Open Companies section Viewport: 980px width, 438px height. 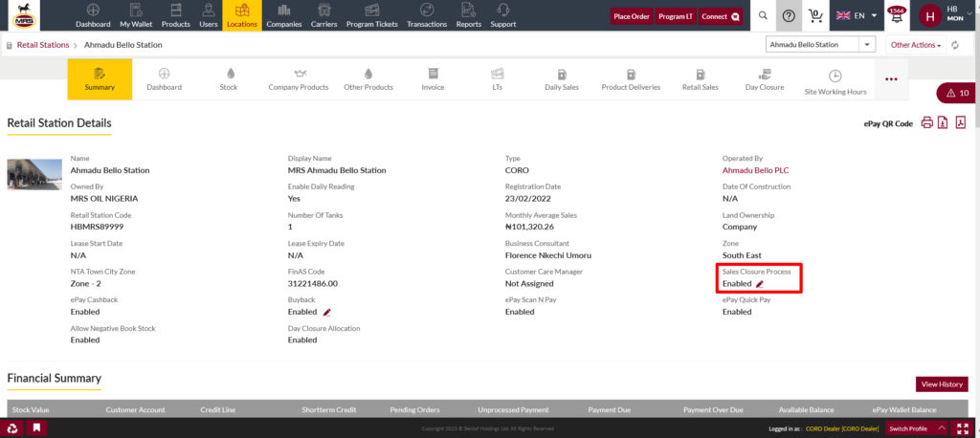point(283,15)
